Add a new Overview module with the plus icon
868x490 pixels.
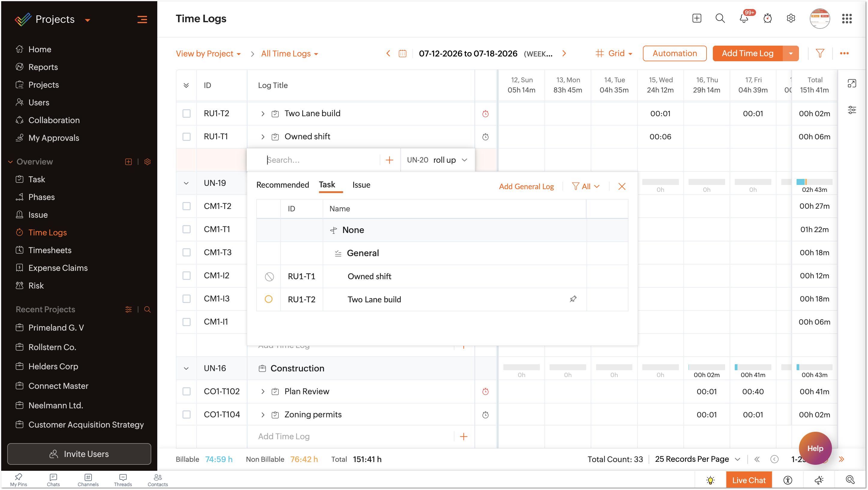pos(128,162)
